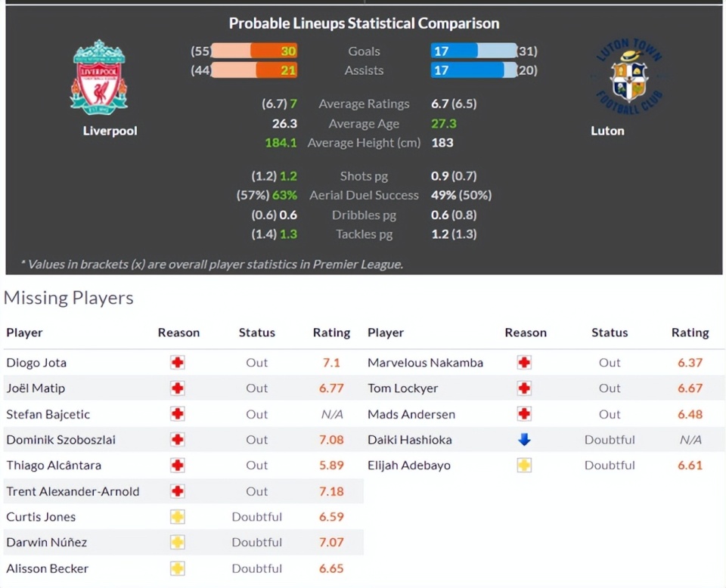Click the Luton Town club crest

click(628, 77)
